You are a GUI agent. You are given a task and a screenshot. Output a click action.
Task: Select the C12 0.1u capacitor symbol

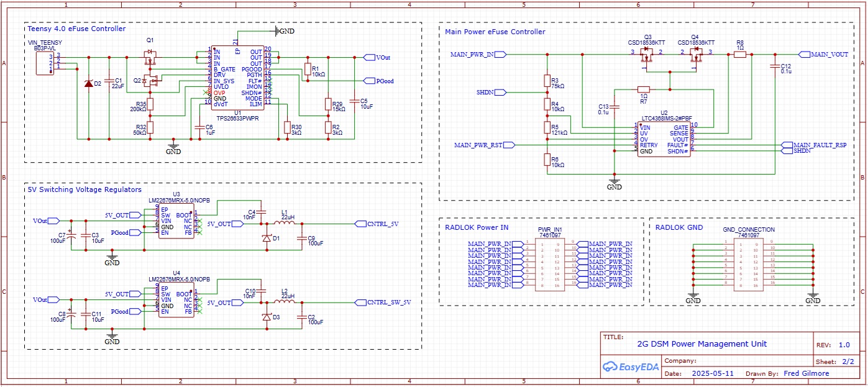pyautogui.click(x=775, y=66)
